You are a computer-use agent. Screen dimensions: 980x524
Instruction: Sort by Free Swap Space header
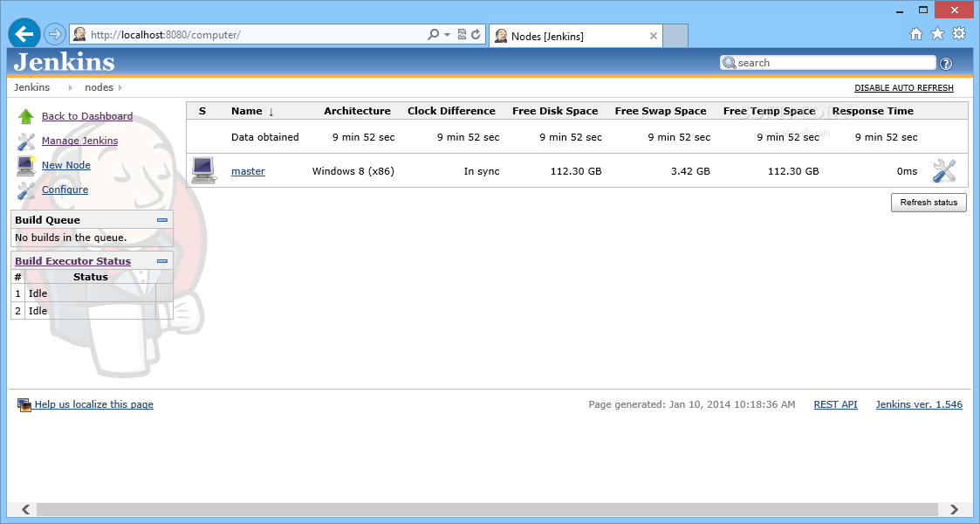coord(661,111)
